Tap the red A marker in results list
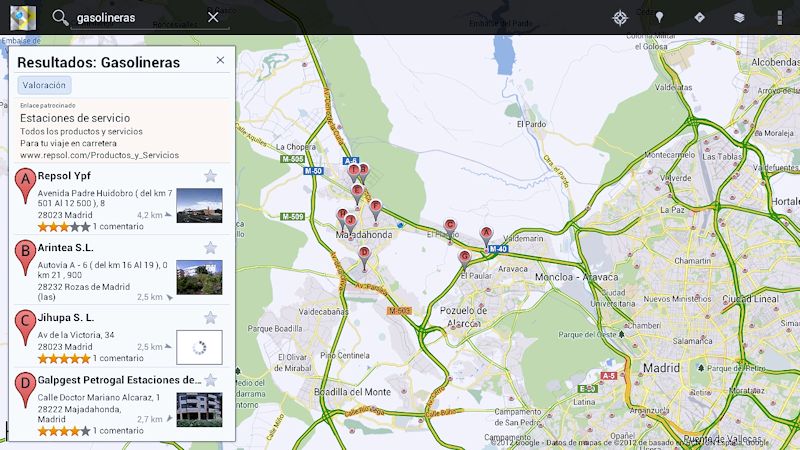 25,185
